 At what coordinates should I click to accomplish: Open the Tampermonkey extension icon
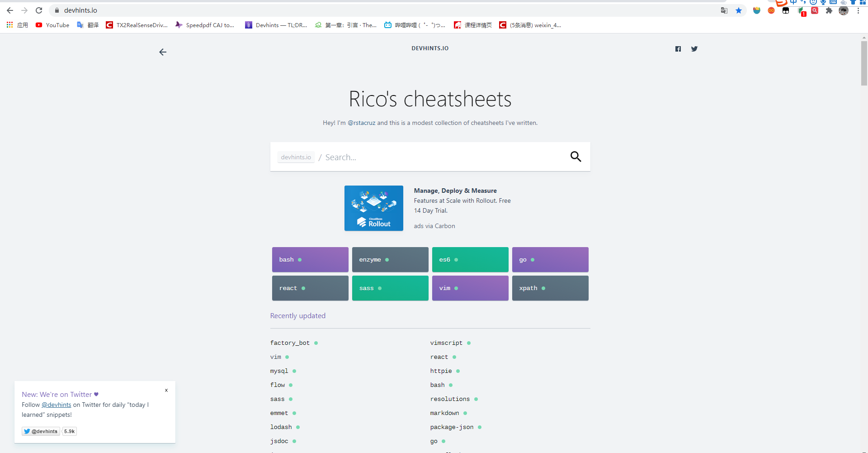click(x=786, y=10)
